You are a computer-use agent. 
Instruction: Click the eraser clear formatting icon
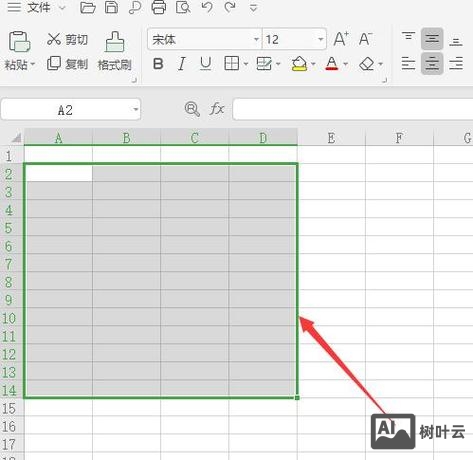tap(367, 64)
